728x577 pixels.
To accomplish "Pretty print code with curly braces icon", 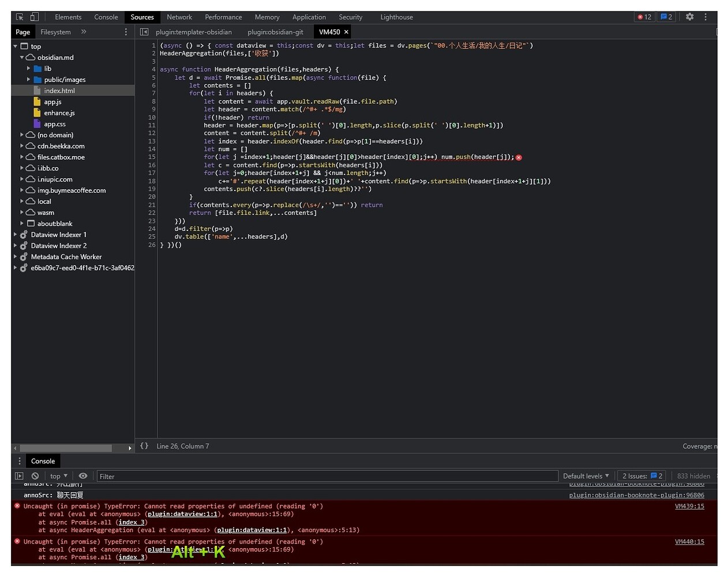I will [x=144, y=446].
